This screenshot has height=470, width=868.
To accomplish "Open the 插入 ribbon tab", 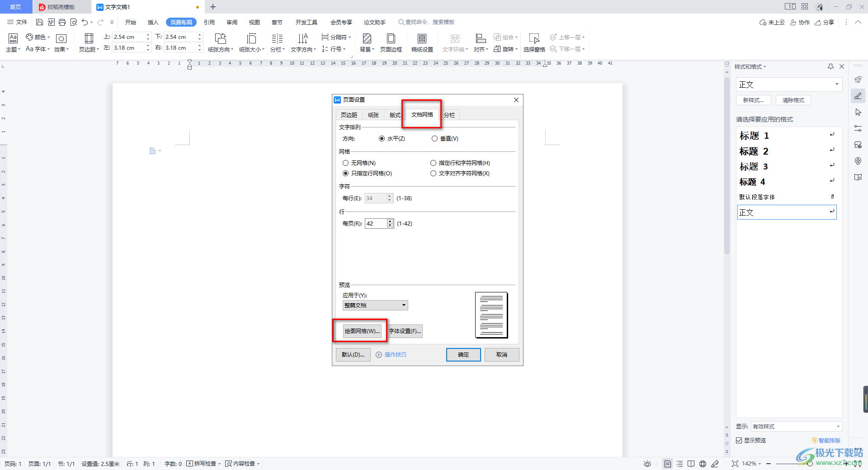I will (153, 22).
